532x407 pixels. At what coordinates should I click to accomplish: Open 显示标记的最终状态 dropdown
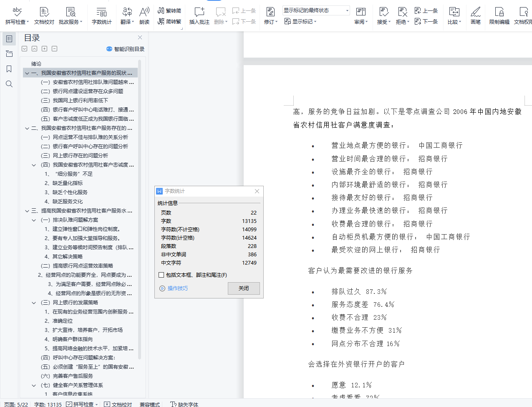316,10
